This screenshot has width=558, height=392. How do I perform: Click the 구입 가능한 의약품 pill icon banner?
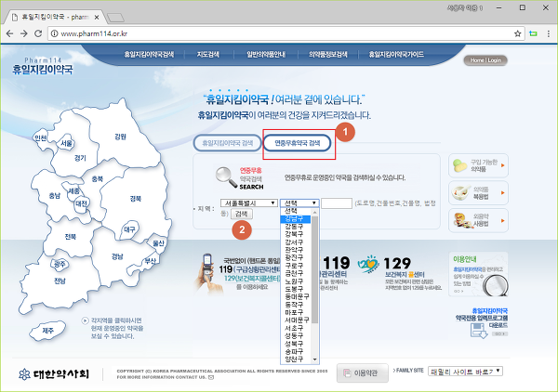[x=478, y=165]
